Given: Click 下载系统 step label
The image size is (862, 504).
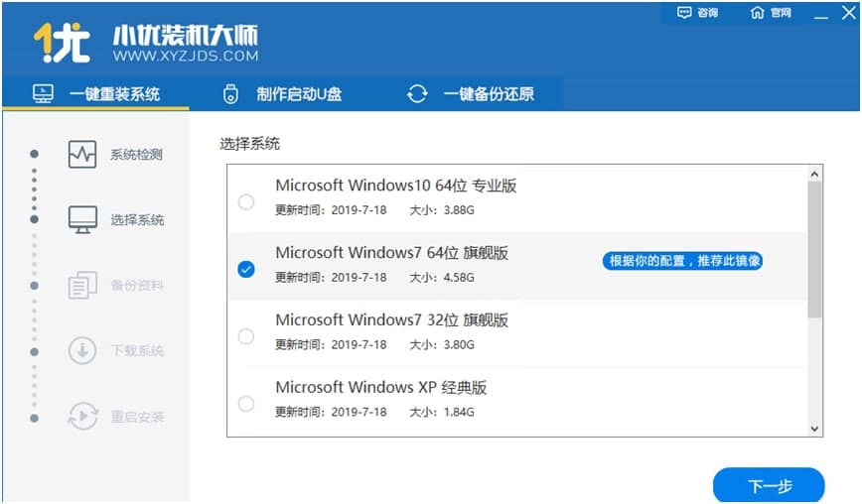Looking at the screenshot, I should click(137, 351).
